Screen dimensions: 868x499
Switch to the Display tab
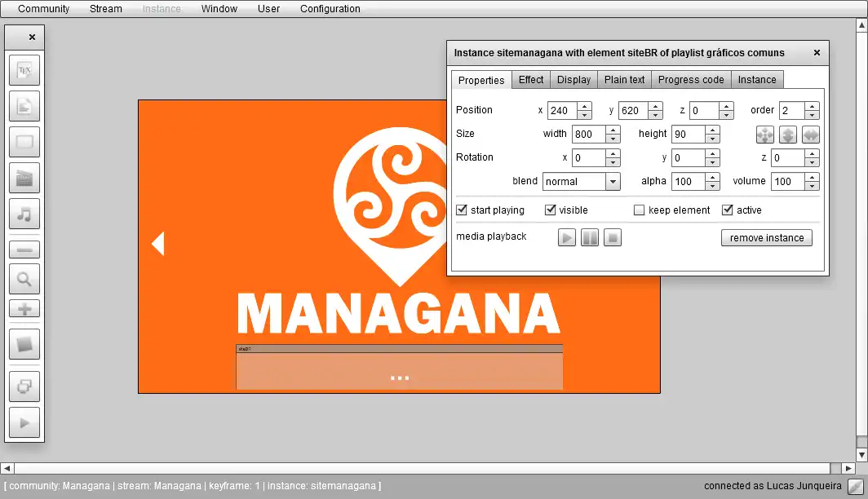pyautogui.click(x=573, y=80)
